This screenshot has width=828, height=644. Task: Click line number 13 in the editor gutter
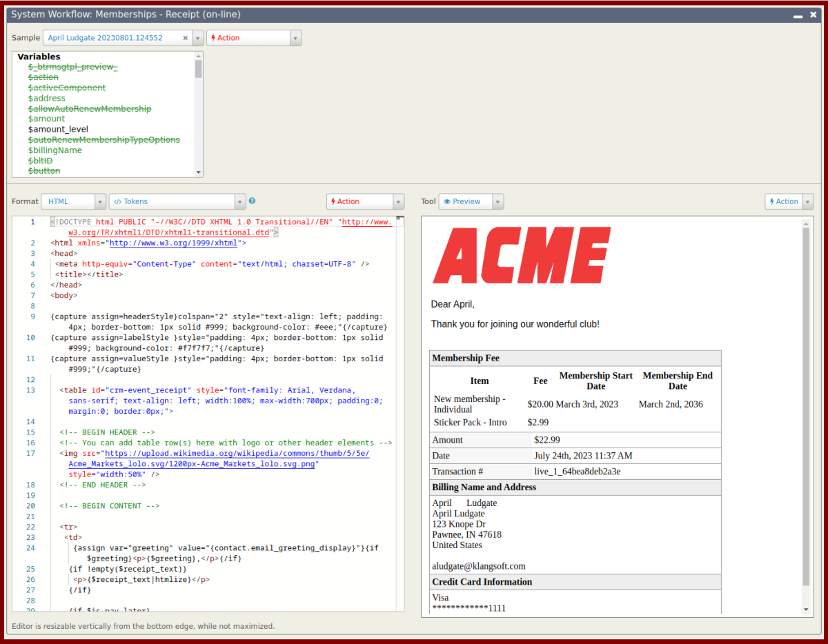tap(30, 390)
